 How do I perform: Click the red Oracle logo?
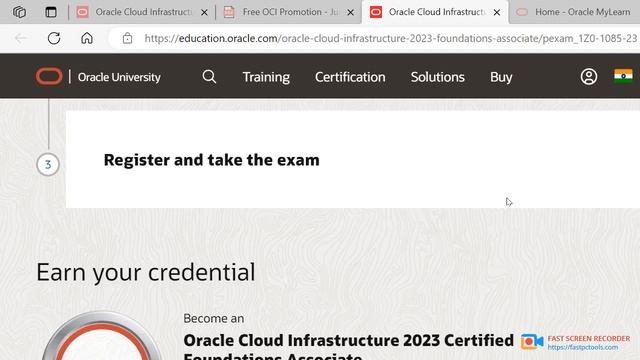49,76
